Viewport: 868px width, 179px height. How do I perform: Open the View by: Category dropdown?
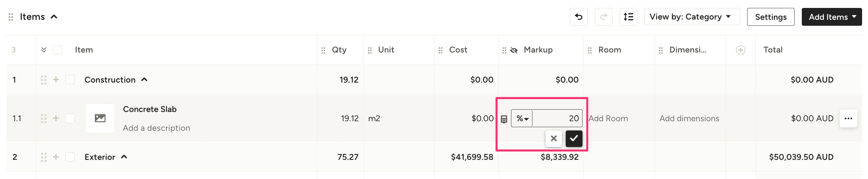coord(692,17)
